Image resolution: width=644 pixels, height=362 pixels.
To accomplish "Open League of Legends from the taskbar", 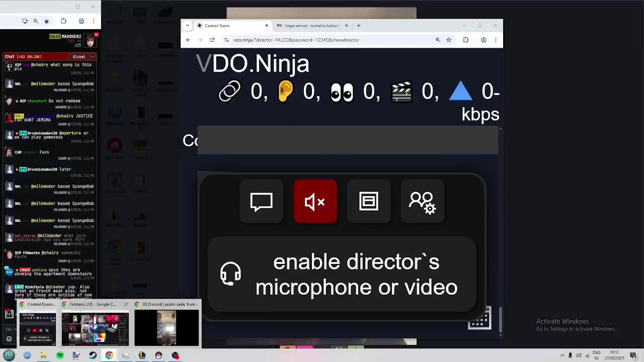I will click(142, 355).
